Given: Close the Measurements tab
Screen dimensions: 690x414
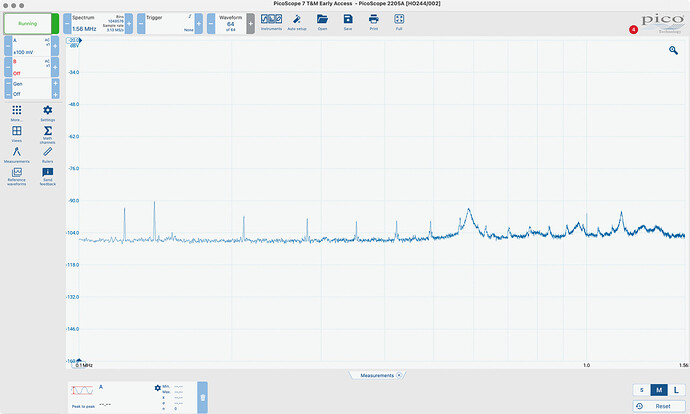Looking at the screenshot, I should click(x=399, y=375).
